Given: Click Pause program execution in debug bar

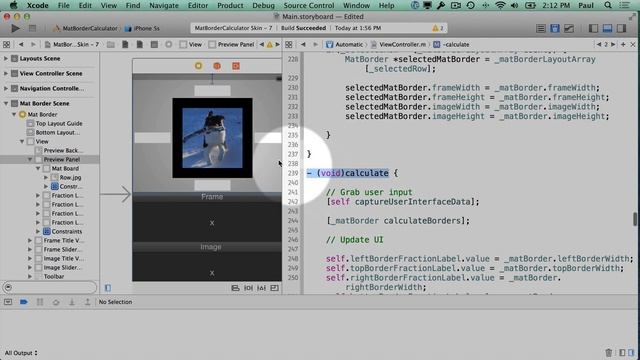Looking at the screenshot, I should click(40, 302).
